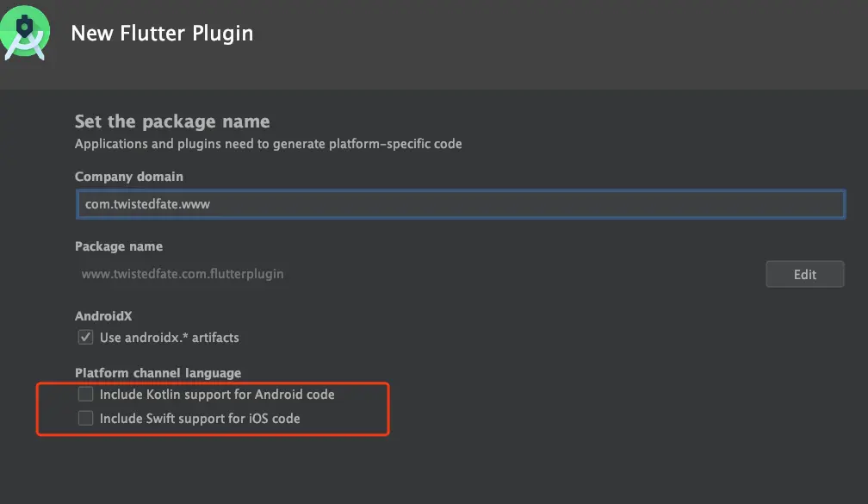The image size is (868, 504).
Task: Click the Set the package name heading
Action: 172,121
